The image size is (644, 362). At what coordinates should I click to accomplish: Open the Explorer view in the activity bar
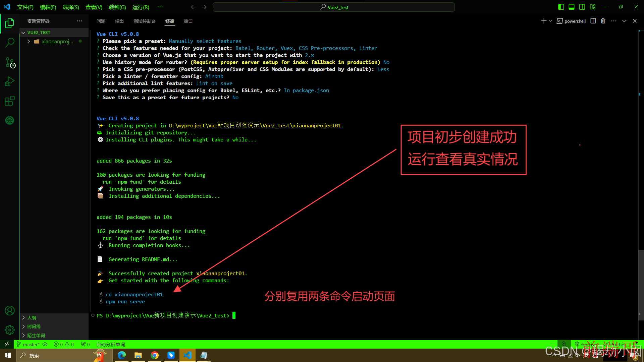[x=10, y=23]
